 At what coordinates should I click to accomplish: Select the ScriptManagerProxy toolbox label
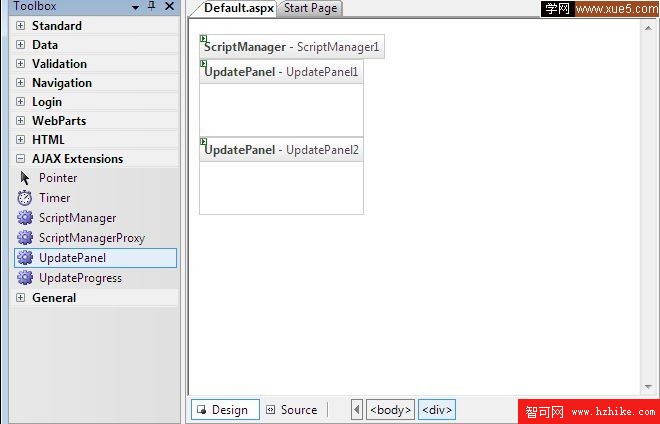[x=92, y=238]
